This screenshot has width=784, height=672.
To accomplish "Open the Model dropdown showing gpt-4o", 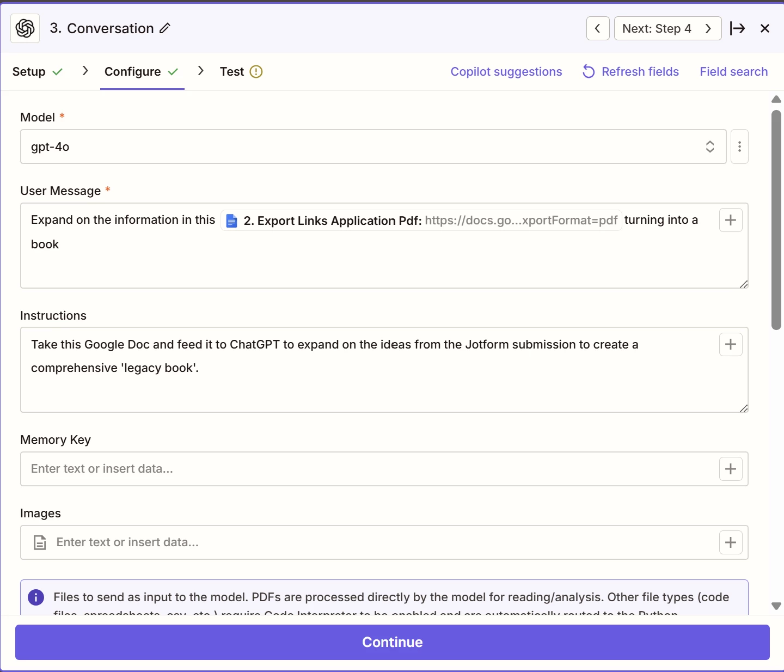I will point(373,146).
